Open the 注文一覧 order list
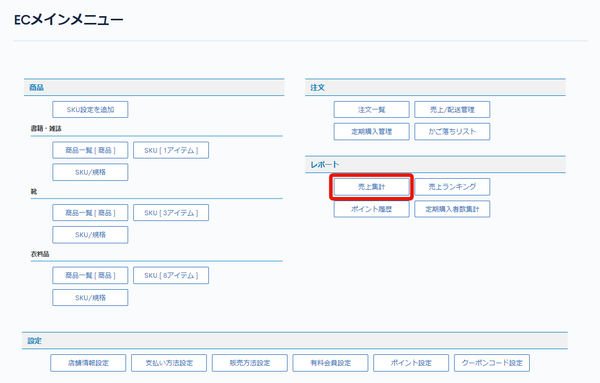Screen dimensions: 600x383 372,109
